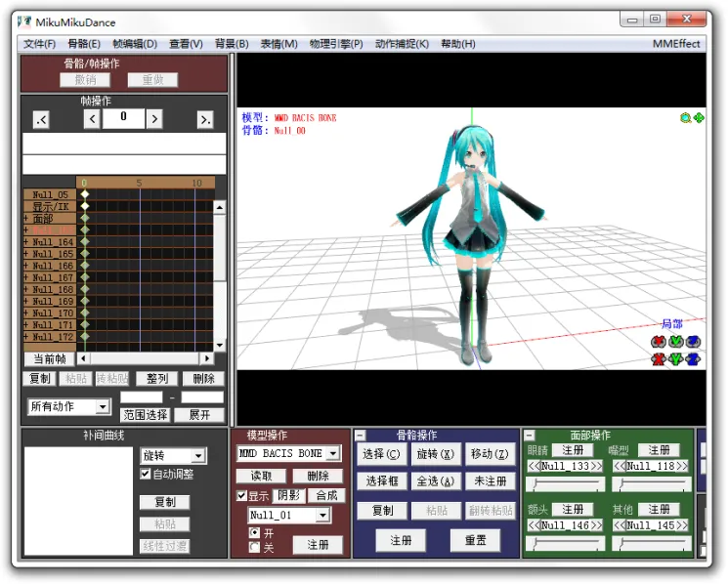Screen dimensions: 728x584
Task: Open the 骨骼(E) menu
Action: 84,44
